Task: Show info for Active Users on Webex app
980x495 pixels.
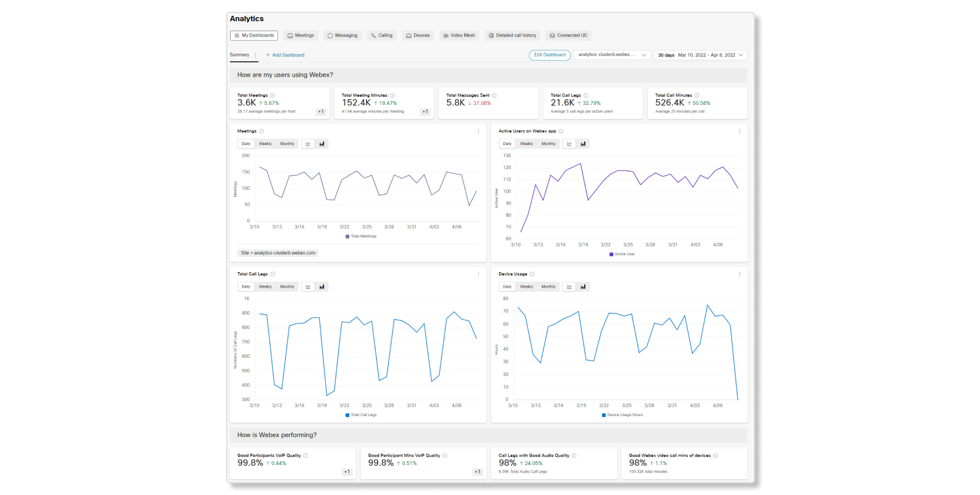Action: 561,131
